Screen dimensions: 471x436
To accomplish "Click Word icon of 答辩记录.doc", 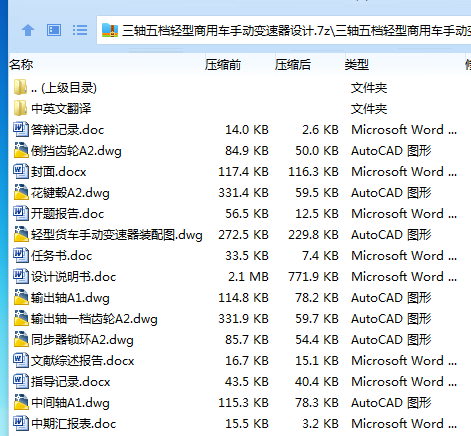I will (21, 129).
